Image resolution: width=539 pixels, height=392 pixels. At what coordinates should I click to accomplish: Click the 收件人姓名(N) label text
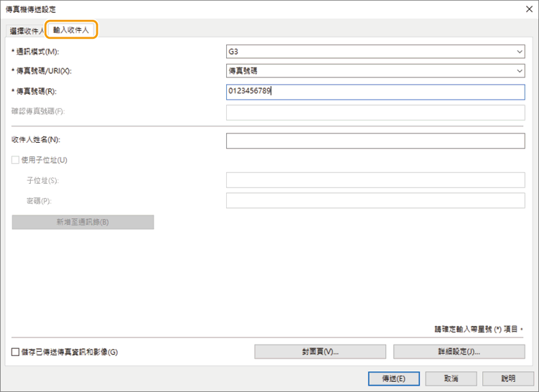pyautogui.click(x=36, y=140)
